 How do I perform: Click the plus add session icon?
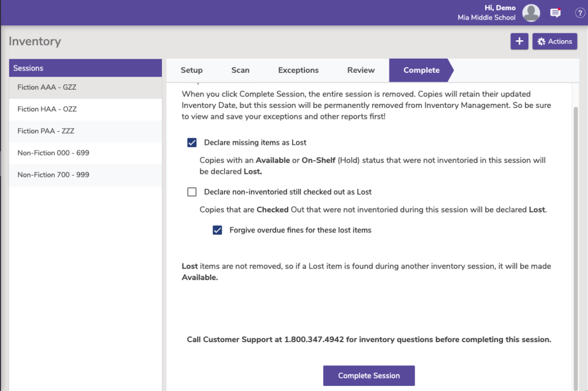click(x=519, y=41)
